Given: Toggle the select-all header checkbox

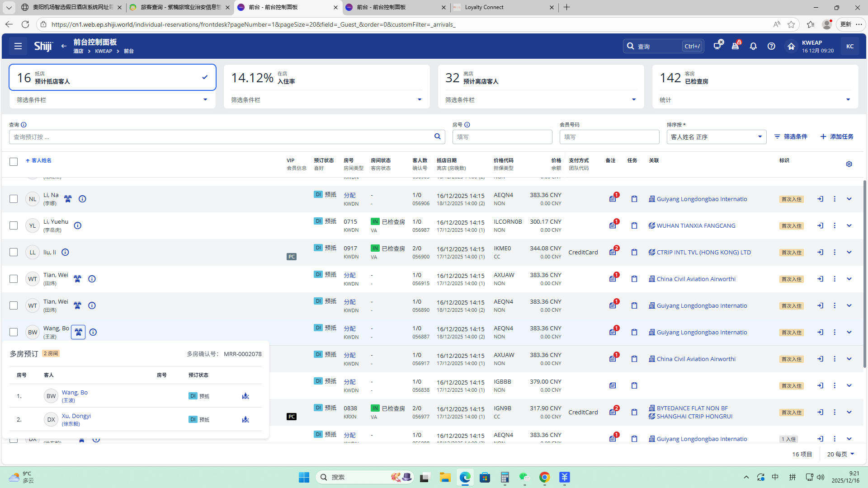Looking at the screenshot, I should tap(14, 162).
